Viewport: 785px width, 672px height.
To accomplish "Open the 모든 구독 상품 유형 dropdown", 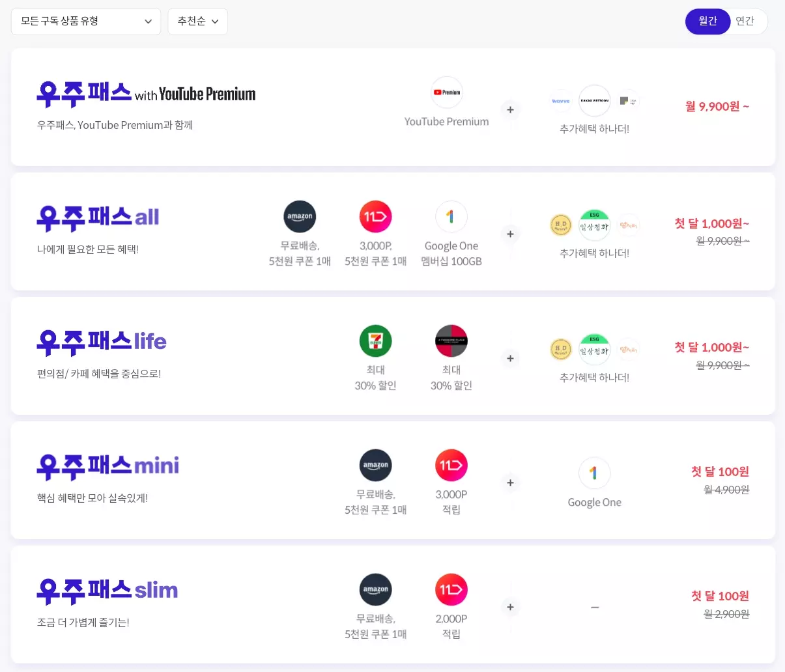I will click(85, 21).
